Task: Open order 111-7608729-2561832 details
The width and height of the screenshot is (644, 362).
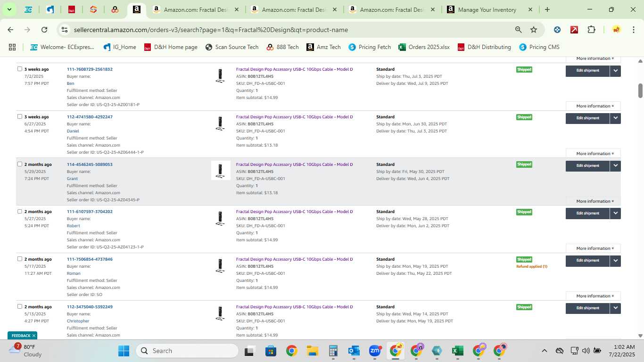Action: [x=90, y=69]
